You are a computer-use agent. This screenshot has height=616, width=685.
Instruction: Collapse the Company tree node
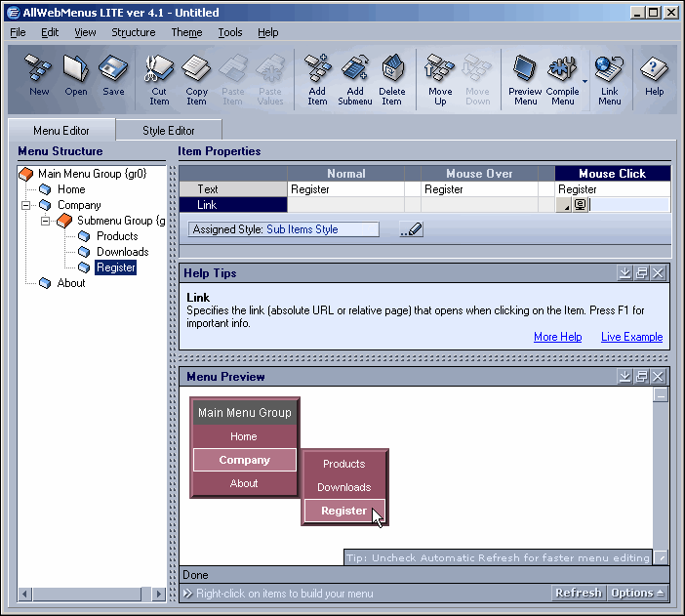coord(25,205)
